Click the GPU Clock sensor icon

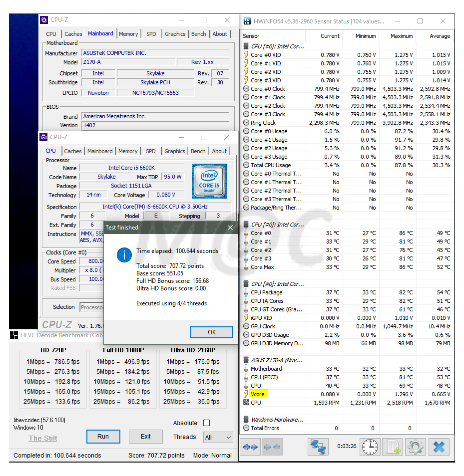click(x=246, y=326)
